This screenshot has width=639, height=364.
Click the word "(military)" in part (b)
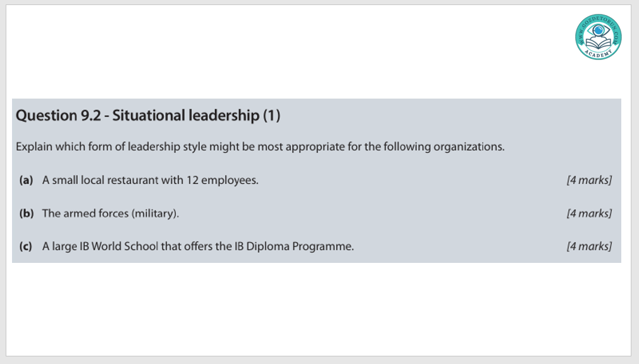155,213
